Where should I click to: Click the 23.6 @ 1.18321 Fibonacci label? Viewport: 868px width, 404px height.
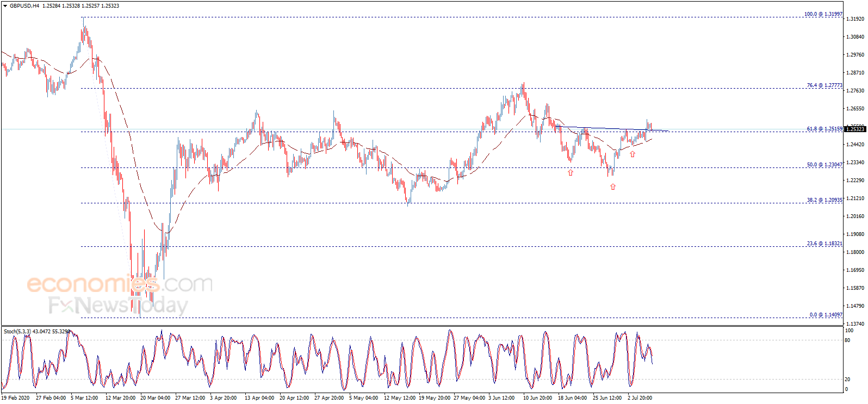(x=824, y=244)
